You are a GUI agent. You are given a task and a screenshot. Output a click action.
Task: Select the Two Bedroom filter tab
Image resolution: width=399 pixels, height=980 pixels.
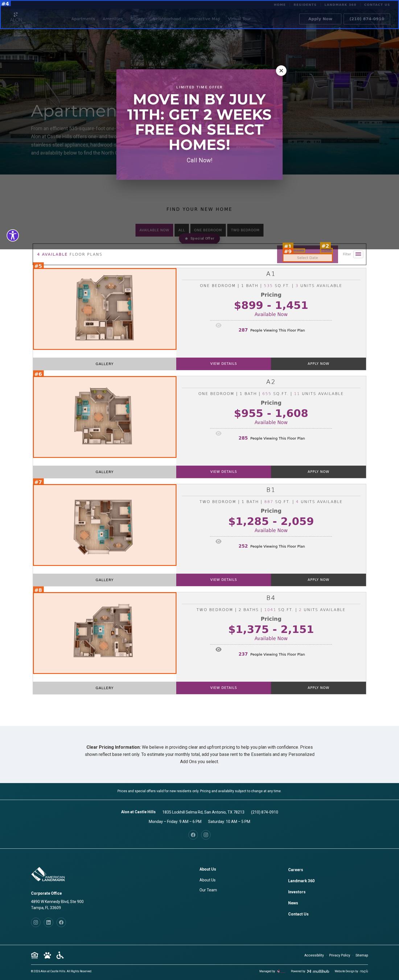click(245, 230)
